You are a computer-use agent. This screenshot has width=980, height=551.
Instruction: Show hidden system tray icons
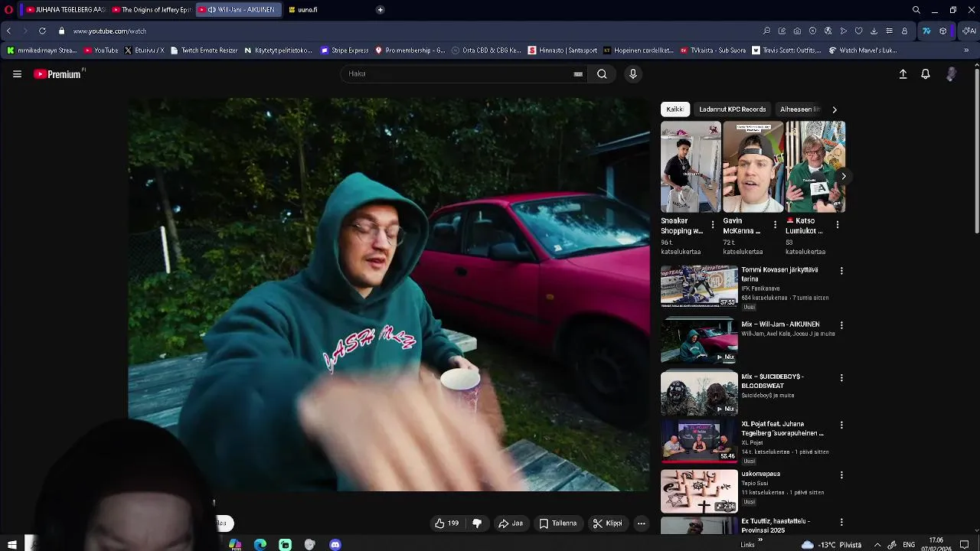[x=877, y=545]
